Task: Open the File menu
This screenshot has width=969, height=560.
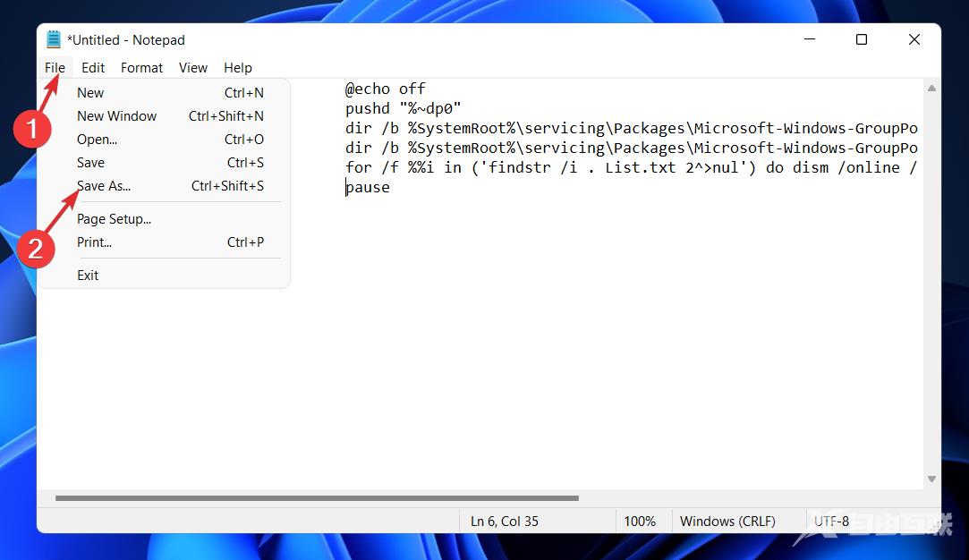Action: [x=55, y=68]
